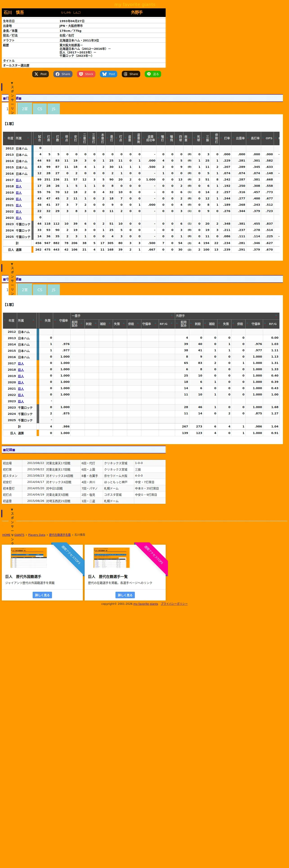Click the 外野手 position label in header

coord(137,12)
